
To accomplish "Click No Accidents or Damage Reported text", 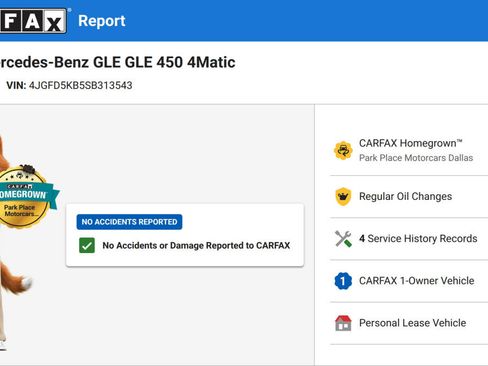I will point(196,246).
